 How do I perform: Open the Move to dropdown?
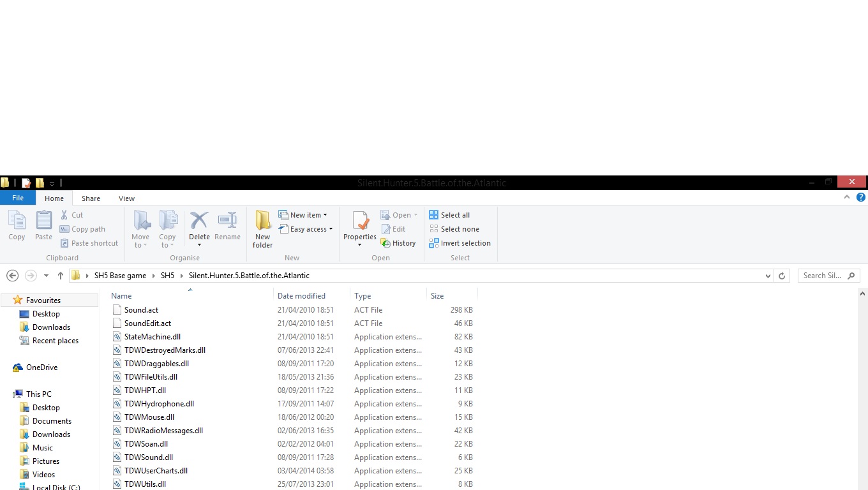(x=141, y=229)
